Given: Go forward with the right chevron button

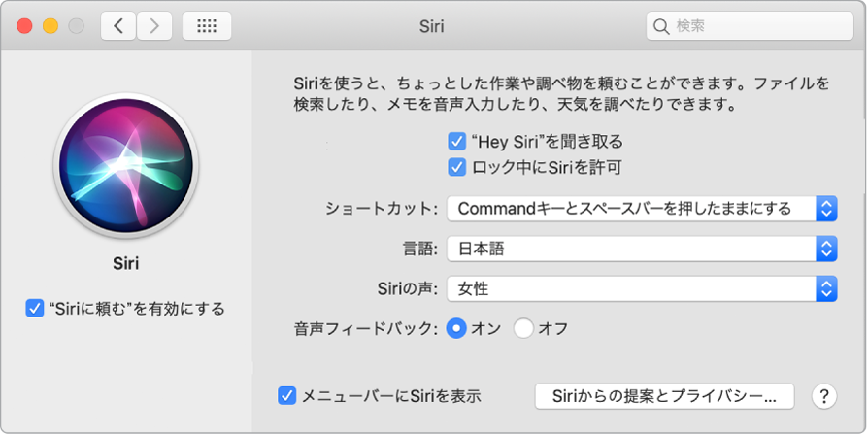Looking at the screenshot, I should point(154,26).
